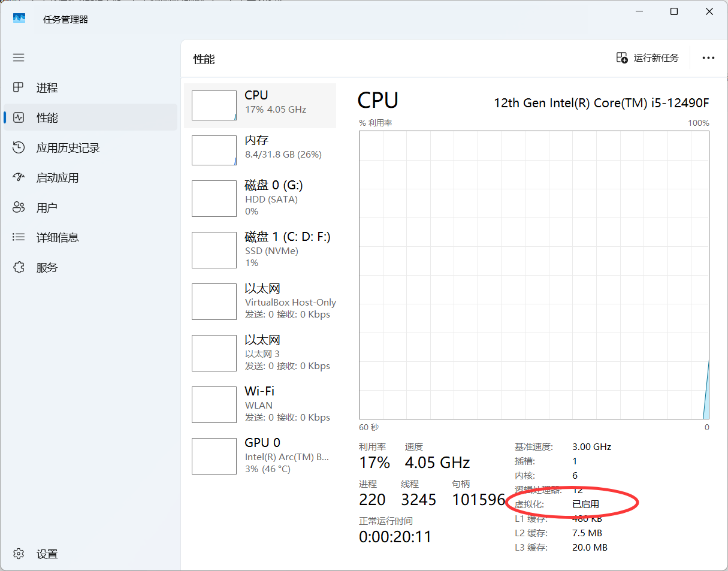Select the GPU 0 mini graph thumbnail
This screenshot has width=728, height=571.
coord(214,456)
